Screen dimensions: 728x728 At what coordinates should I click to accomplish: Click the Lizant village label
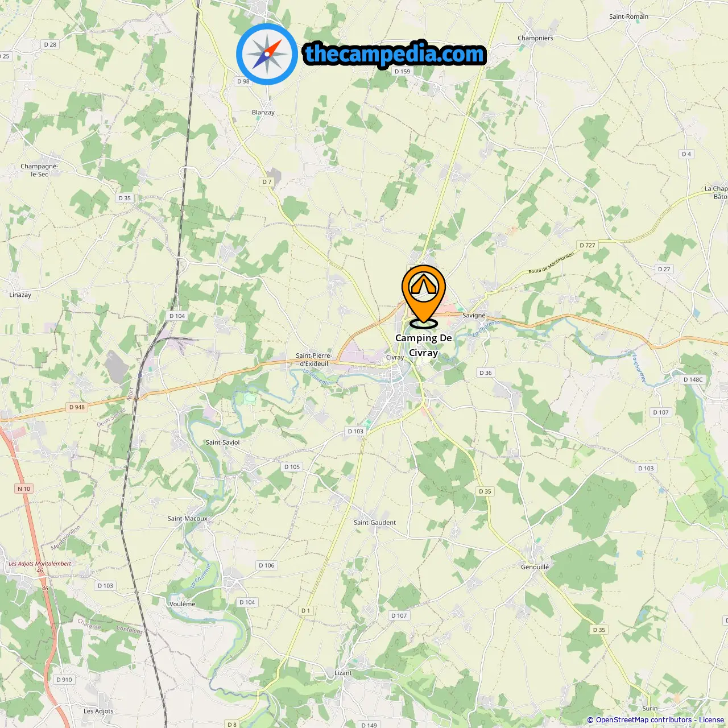343,673
